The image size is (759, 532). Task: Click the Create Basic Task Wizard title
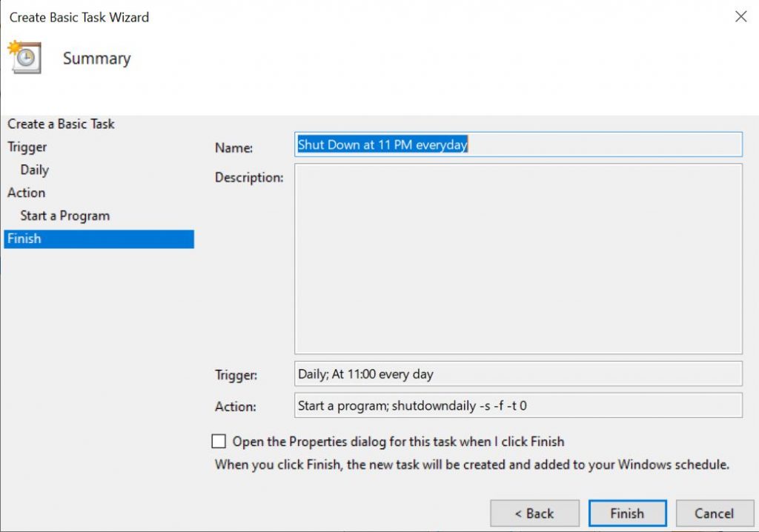pyautogui.click(x=79, y=18)
